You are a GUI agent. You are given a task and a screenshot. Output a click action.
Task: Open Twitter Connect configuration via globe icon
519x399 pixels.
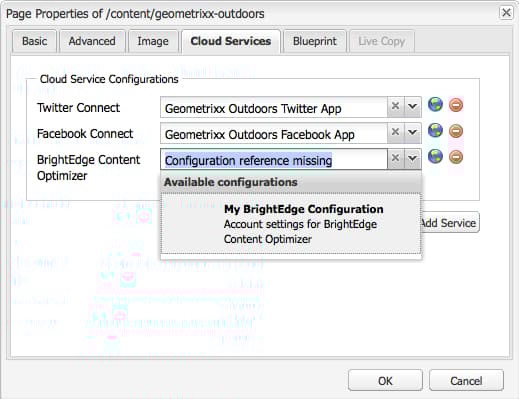[435, 105]
